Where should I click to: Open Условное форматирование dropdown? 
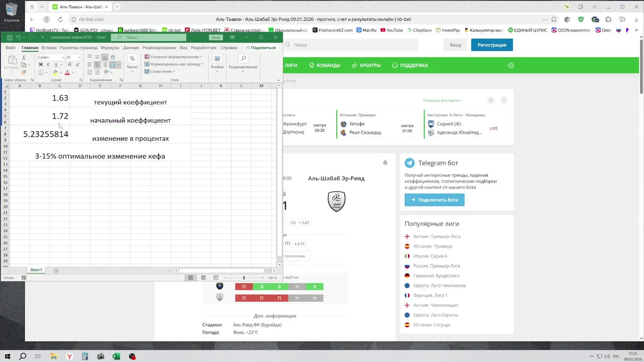click(x=173, y=57)
